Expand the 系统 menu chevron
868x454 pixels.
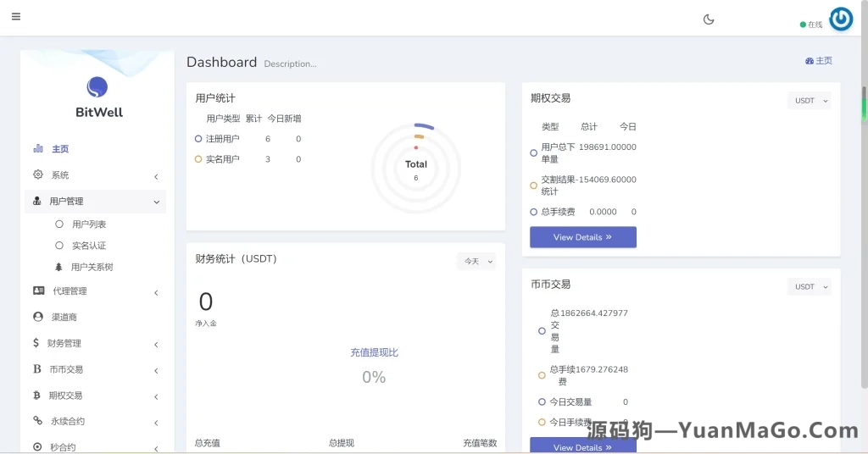156,176
